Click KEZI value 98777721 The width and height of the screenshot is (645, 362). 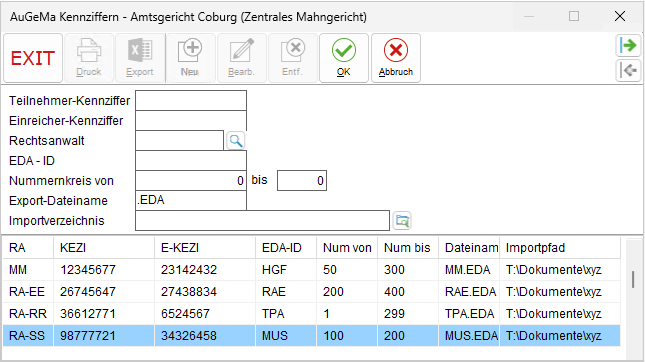(x=88, y=336)
